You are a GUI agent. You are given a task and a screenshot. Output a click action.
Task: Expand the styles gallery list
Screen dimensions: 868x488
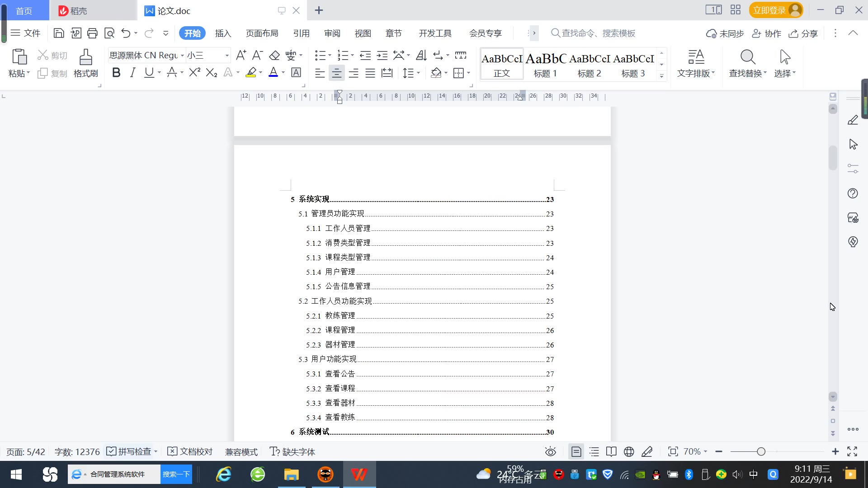pos(661,76)
